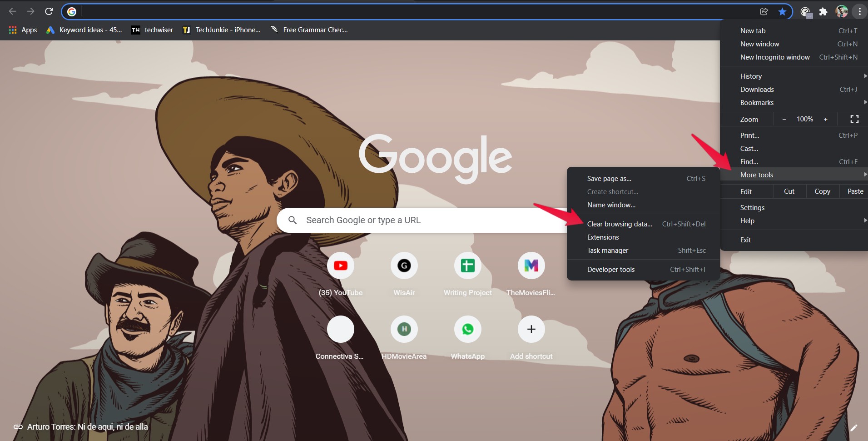Select Save page as... option

pos(643,179)
